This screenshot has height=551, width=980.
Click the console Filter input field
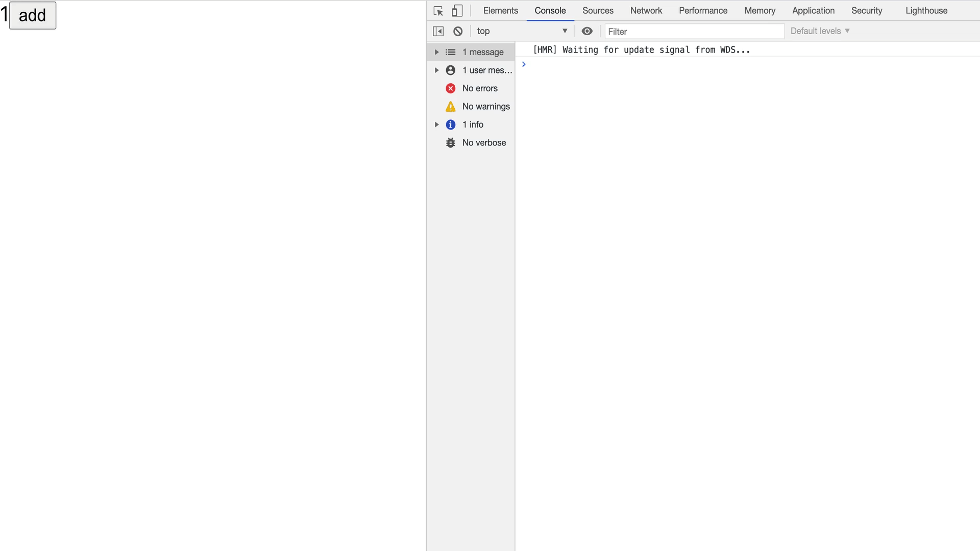tap(694, 32)
